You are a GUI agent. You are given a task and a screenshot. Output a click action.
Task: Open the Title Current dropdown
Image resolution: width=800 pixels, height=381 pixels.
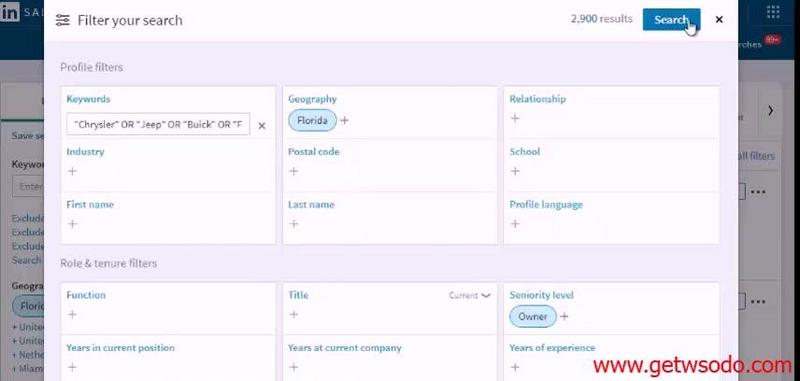(x=469, y=295)
